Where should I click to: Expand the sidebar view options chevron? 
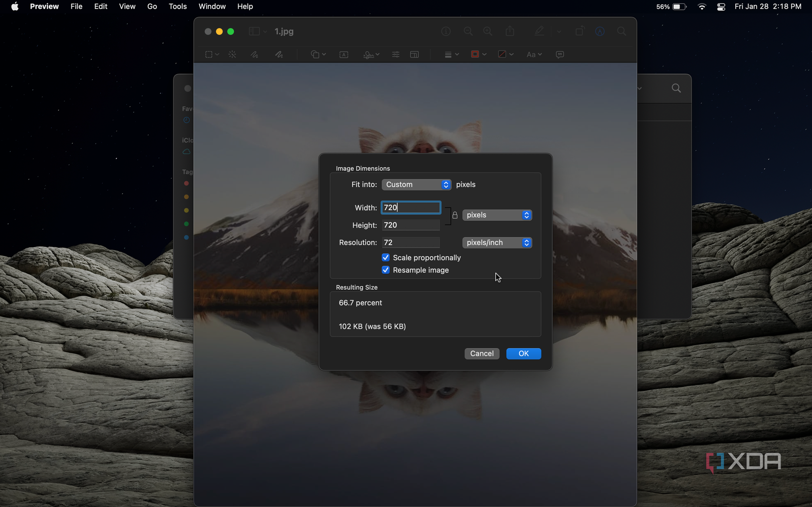coord(265,31)
